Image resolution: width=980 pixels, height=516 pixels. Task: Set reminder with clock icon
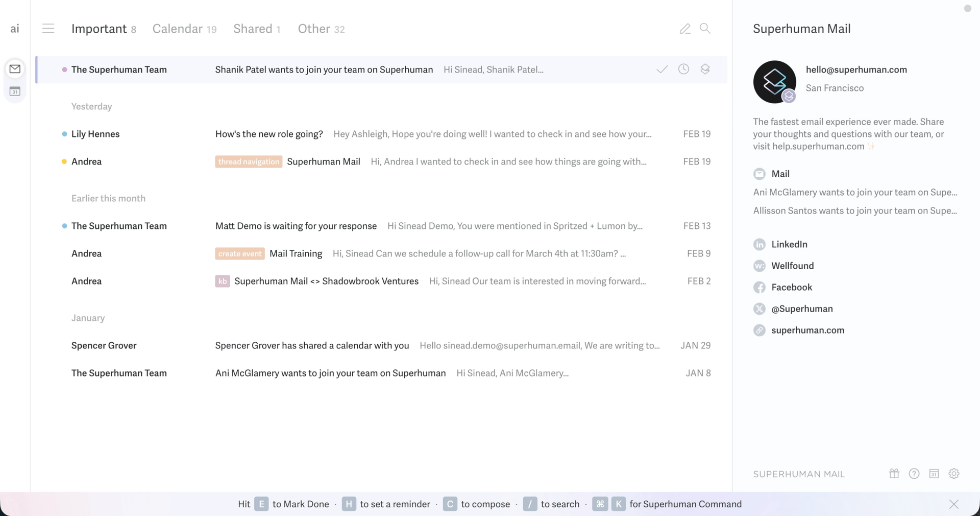pyautogui.click(x=683, y=69)
